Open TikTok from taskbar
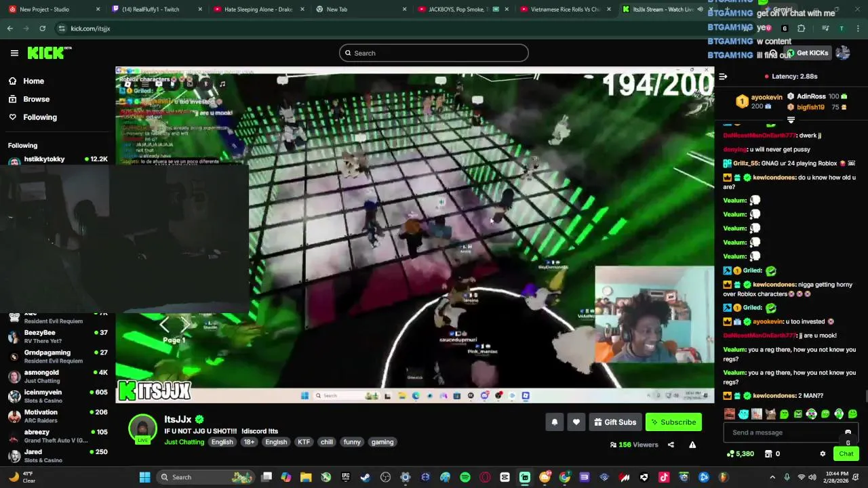This screenshot has width=868, height=488. (664, 477)
